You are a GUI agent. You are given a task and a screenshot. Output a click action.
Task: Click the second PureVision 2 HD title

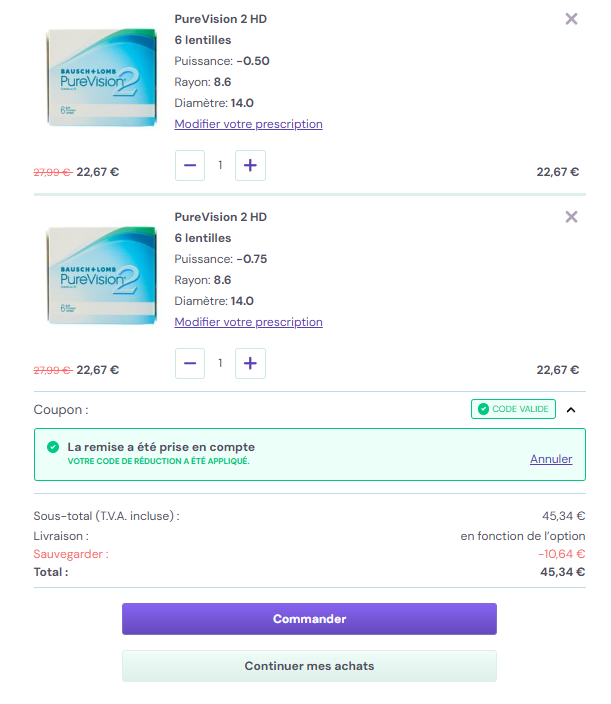click(x=220, y=217)
